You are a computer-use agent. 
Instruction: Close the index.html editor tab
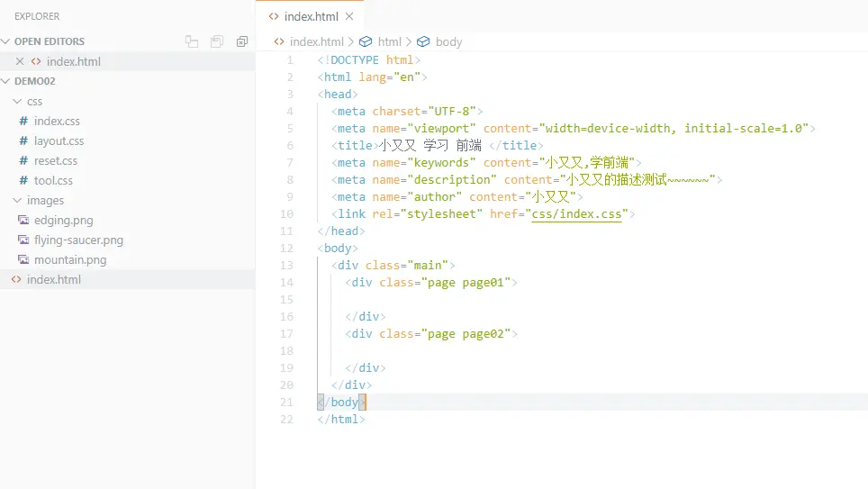[x=349, y=16]
